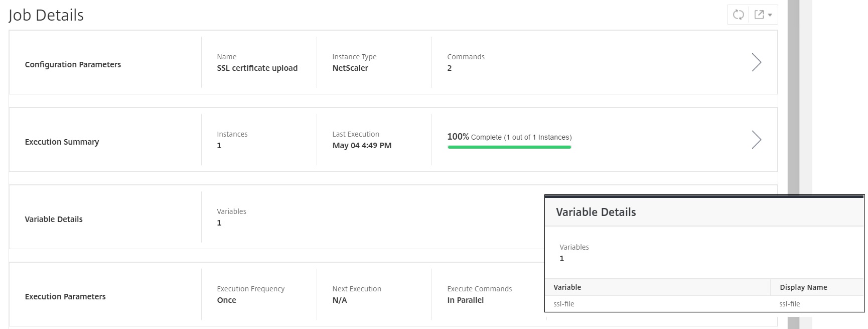Select the Configuration Parameters row label
This screenshot has width=868, height=329.
pyautogui.click(x=73, y=64)
